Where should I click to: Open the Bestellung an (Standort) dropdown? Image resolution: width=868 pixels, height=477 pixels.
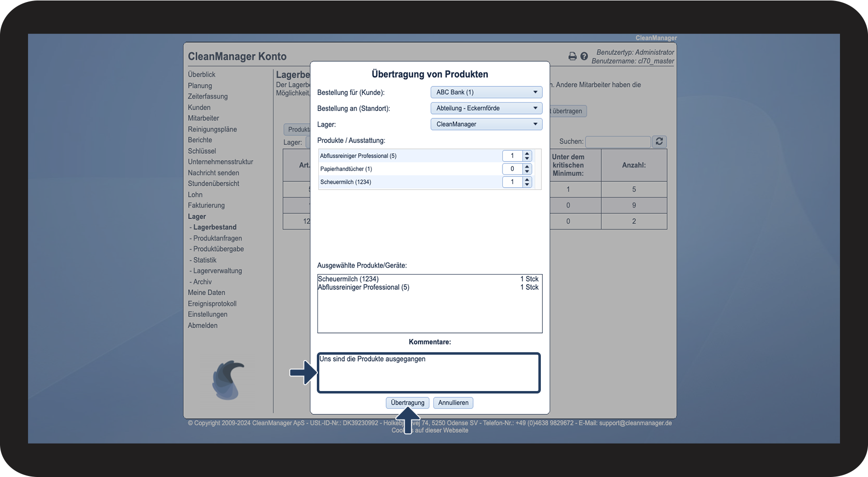(x=486, y=108)
